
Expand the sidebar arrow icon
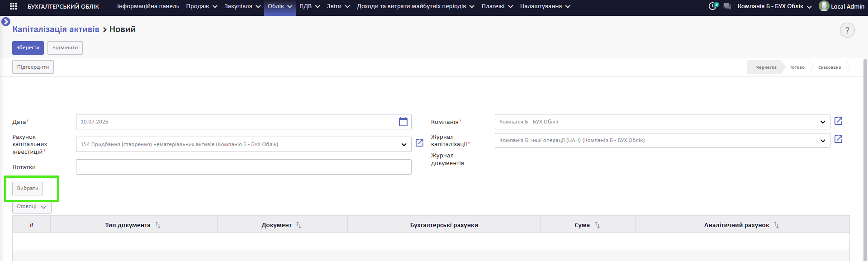pyautogui.click(x=6, y=21)
